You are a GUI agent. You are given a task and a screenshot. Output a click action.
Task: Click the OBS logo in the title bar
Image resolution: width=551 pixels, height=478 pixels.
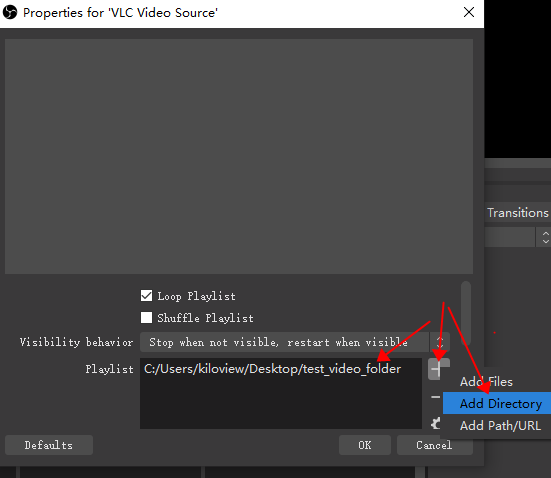tap(10, 12)
